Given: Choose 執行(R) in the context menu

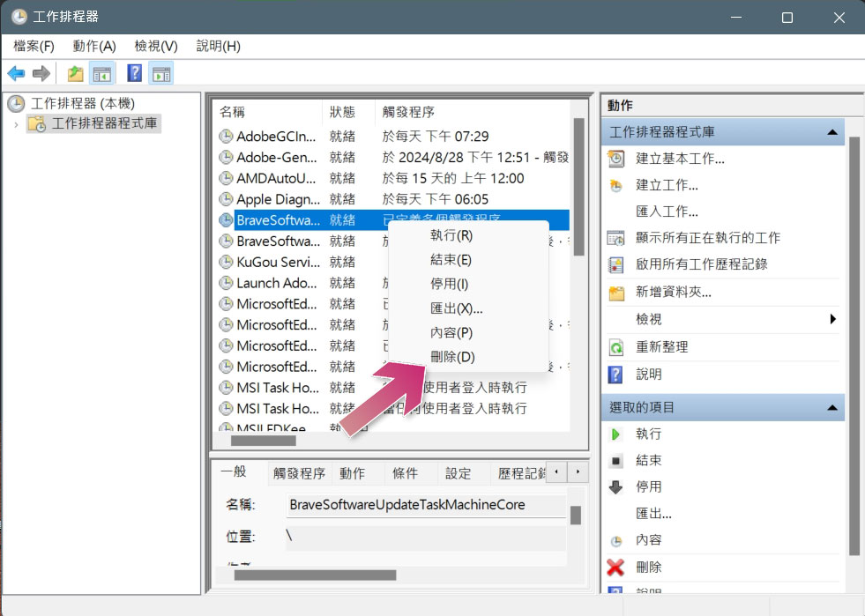Looking at the screenshot, I should click(x=468, y=235).
